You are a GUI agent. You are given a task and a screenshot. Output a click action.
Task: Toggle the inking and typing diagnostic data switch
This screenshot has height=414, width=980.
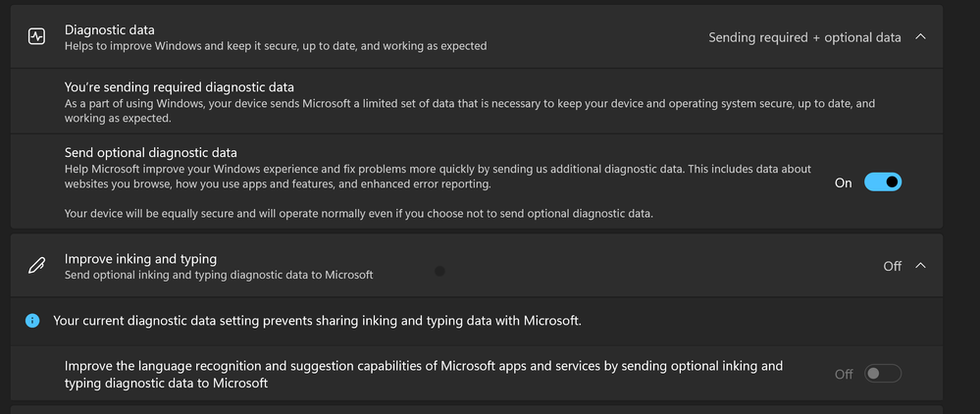pos(882,374)
